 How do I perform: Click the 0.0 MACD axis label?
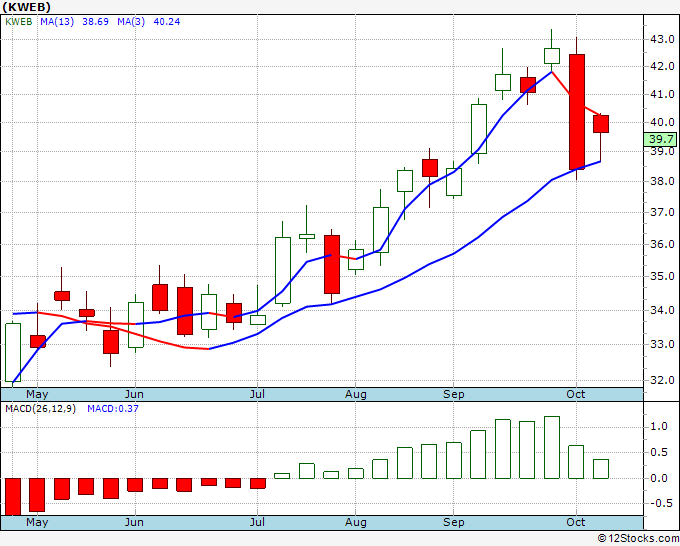point(659,478)
